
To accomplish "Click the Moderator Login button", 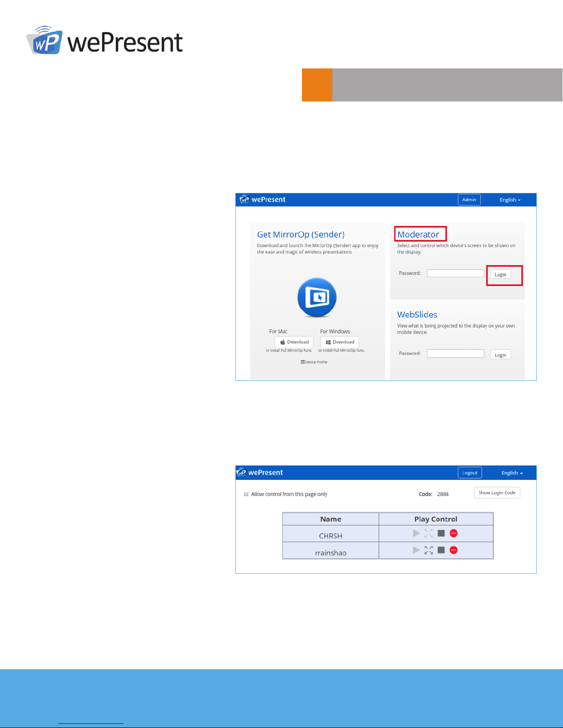I will [500, 274].
